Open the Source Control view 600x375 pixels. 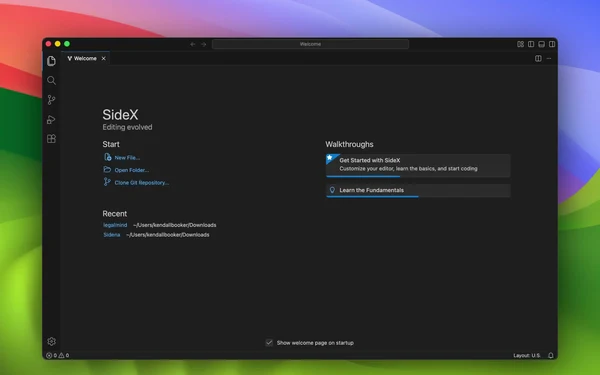click(51, 100)
